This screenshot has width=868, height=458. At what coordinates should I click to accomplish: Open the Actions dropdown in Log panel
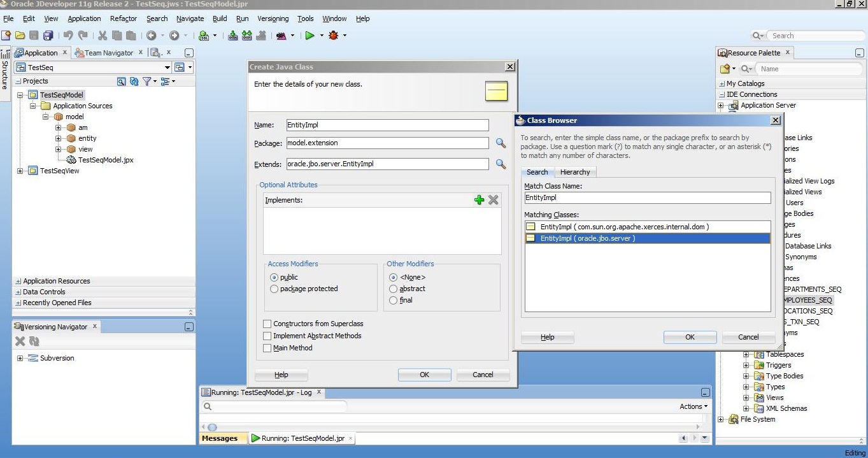(694, 406)
